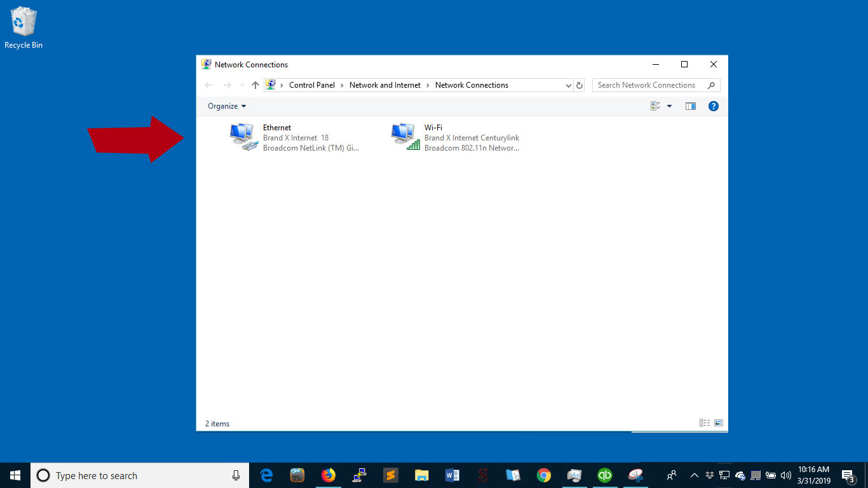
Task: Toggle the preview pane button
Action: [x=691, y=106]
